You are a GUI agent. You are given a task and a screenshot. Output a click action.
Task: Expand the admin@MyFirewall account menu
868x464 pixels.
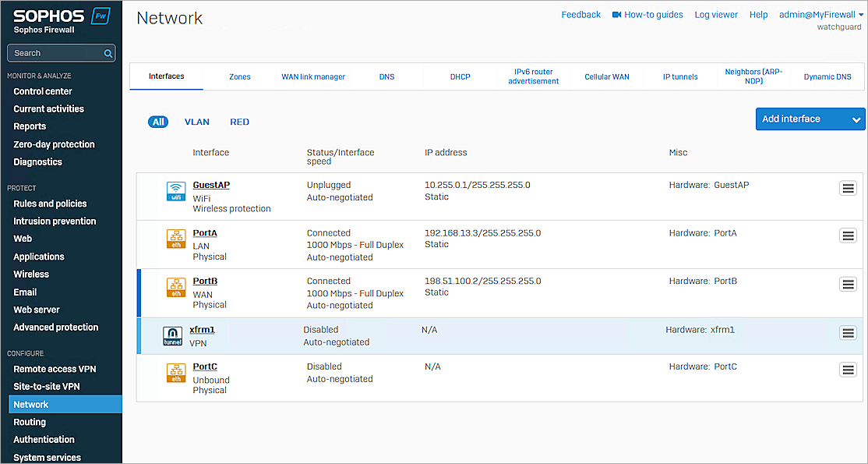pos(817,13)
